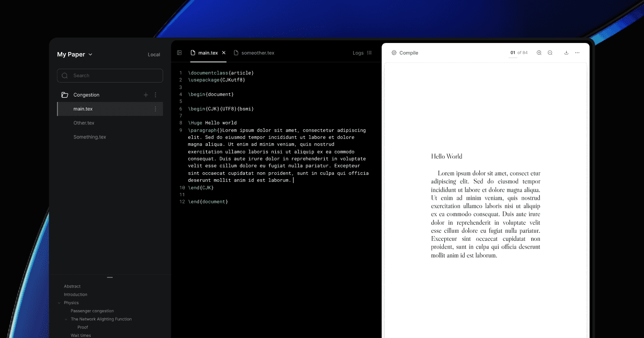Image resolution: width=644 pixels, height=338 pixels.
Task: Toggle the editor side panel icon
Action: (179, 53)
